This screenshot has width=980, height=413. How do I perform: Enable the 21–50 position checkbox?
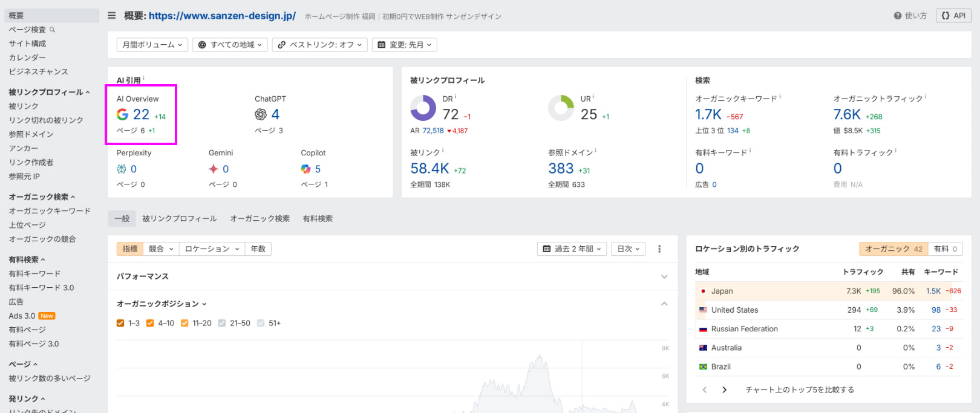click(x=222, y=324)
